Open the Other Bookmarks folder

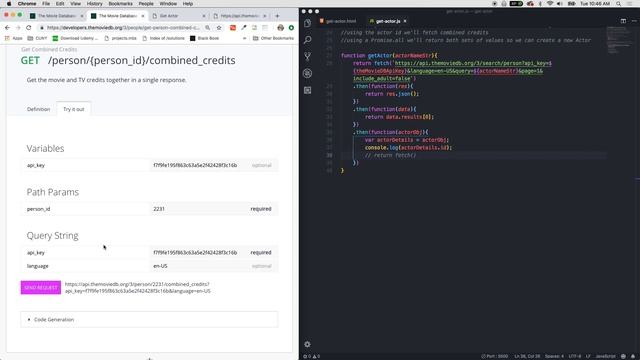(x=273, y=38)
